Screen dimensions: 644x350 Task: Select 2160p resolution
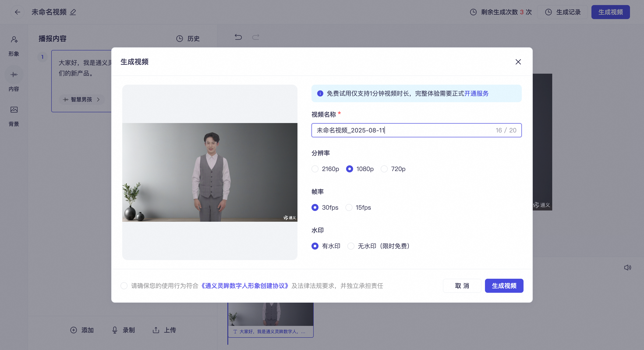[325, 169]
